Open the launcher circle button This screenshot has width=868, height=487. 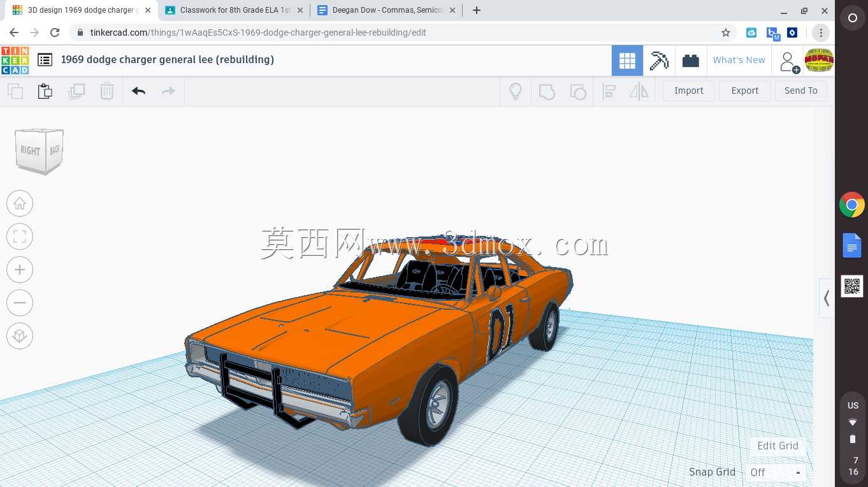(x=852, y=18)
